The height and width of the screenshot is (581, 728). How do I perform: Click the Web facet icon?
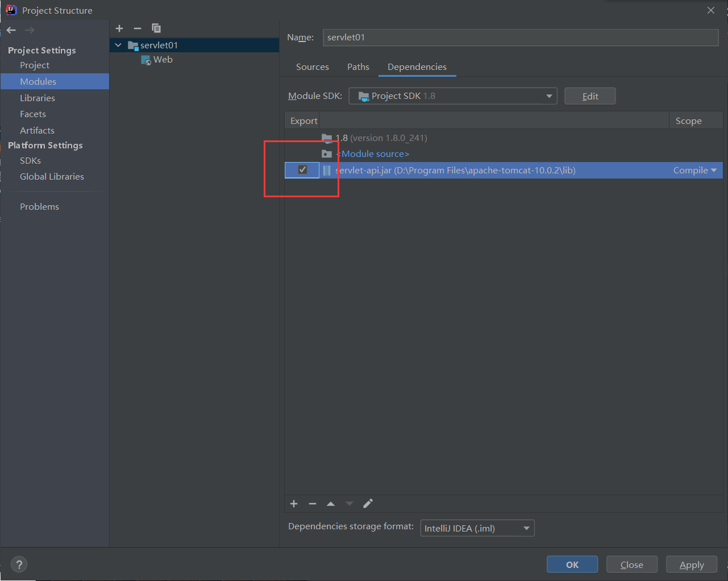(x=146, y=60)
